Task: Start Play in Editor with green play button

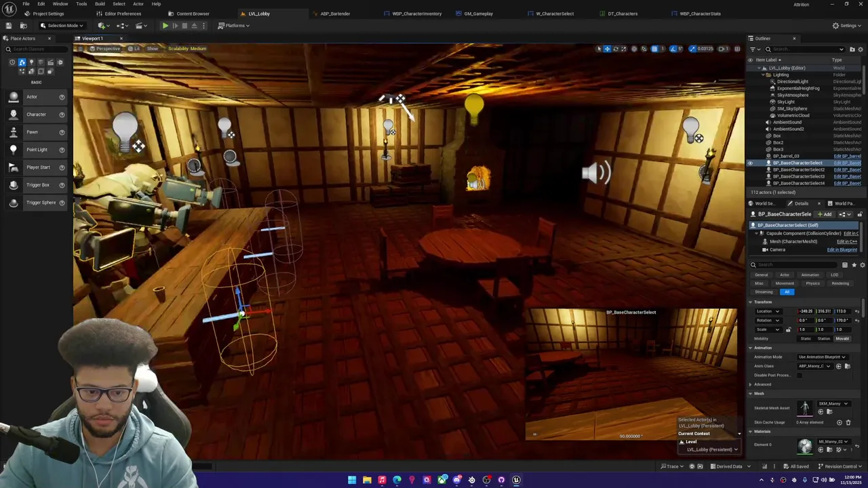Action: point(165,26)
